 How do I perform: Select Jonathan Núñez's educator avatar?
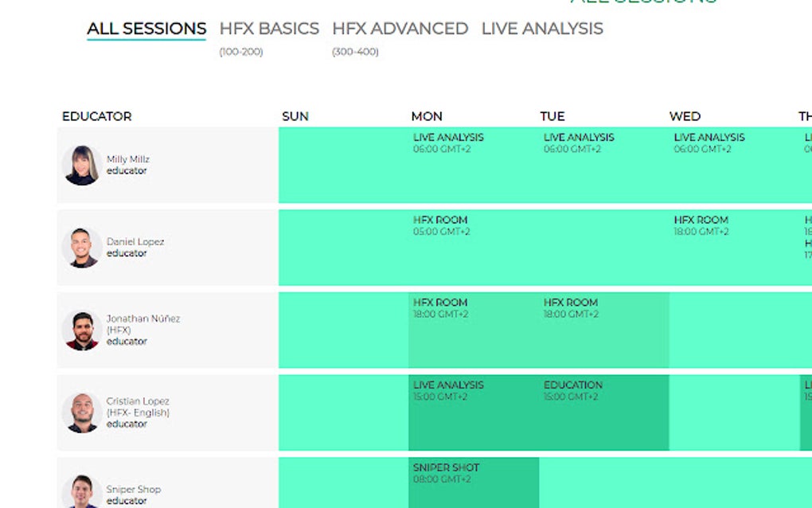81,330
